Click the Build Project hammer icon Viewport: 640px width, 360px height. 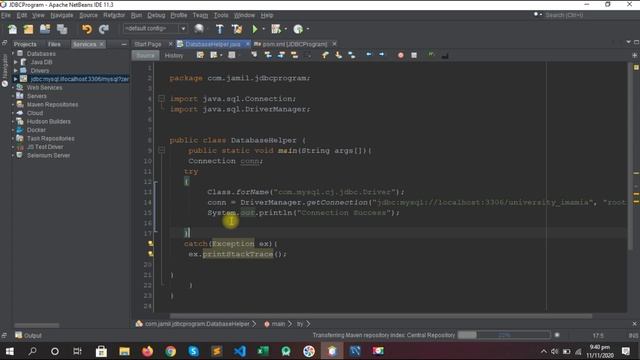[220, 29]
